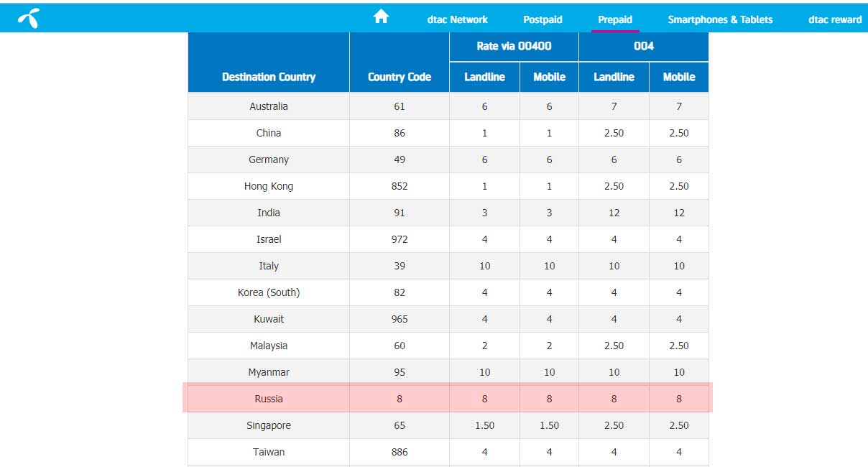Click the Australia country cell
This screenshot has height=467, width=868.
pos(269,106)
